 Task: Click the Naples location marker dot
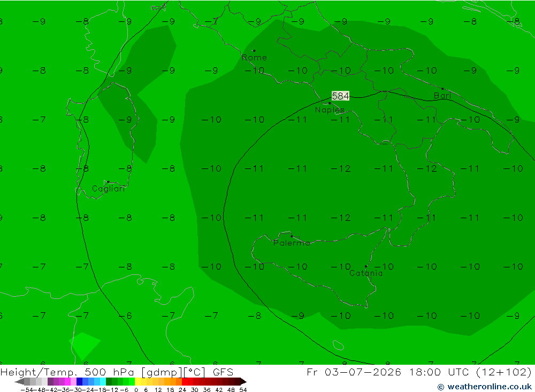330,103
